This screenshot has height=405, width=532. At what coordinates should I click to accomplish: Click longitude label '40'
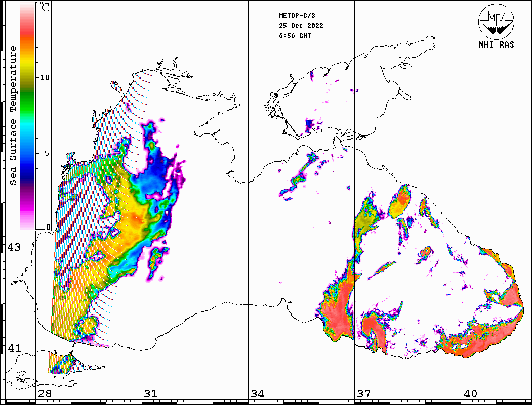(x=470, y=394)
